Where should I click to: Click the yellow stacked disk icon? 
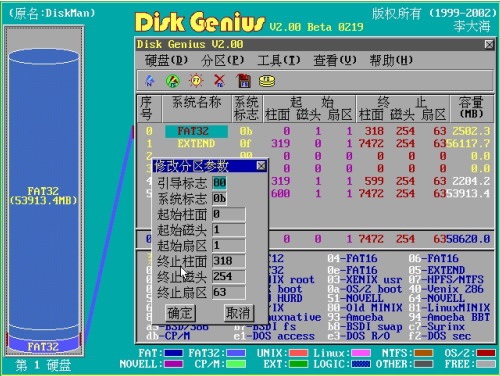tap(267, 81)
